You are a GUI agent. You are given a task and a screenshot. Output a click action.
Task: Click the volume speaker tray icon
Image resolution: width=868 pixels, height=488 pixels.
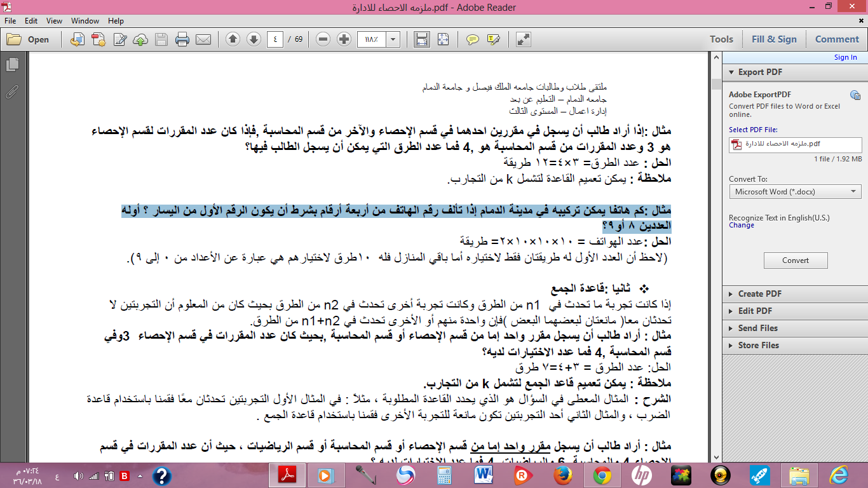coord(79,475)
